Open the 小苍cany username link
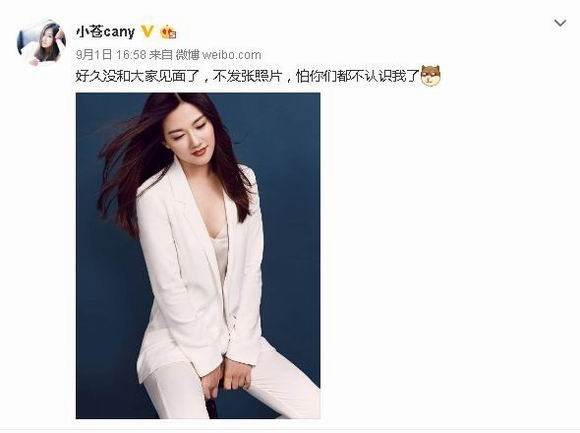Screen dimensions: 580x433 point(105,32)
